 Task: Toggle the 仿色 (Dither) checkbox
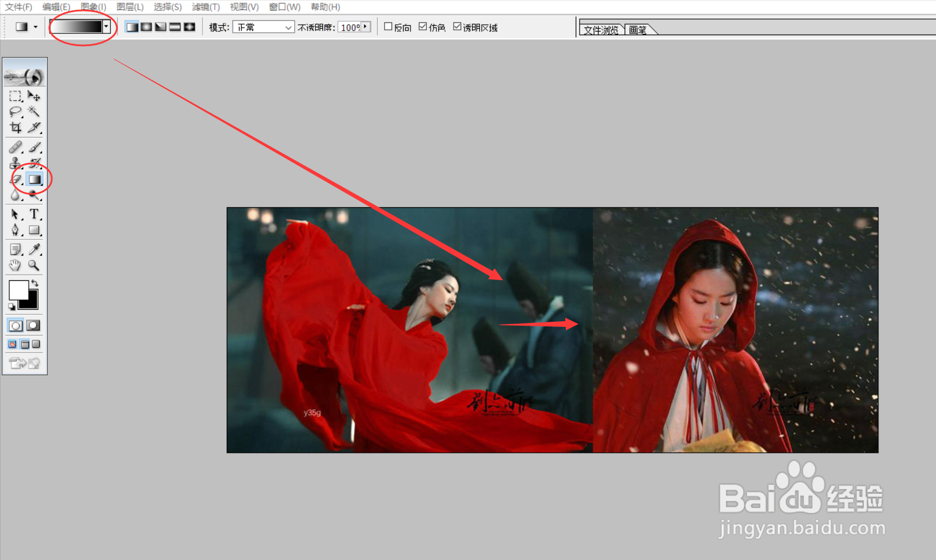pos(423,26)
